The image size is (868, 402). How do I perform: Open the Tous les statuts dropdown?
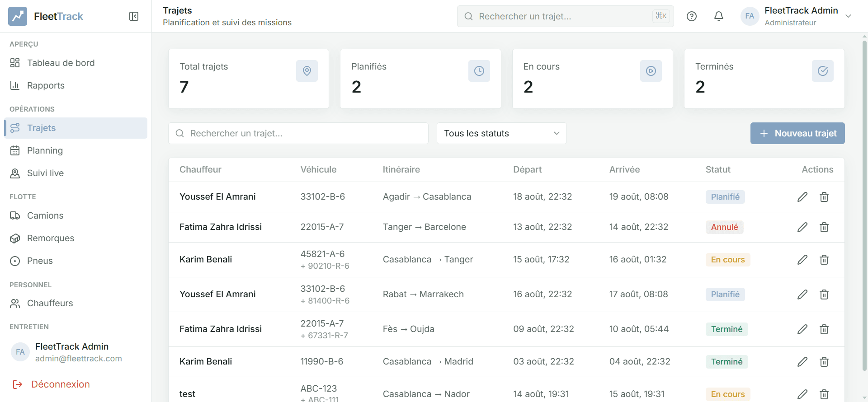coord(501,133)
